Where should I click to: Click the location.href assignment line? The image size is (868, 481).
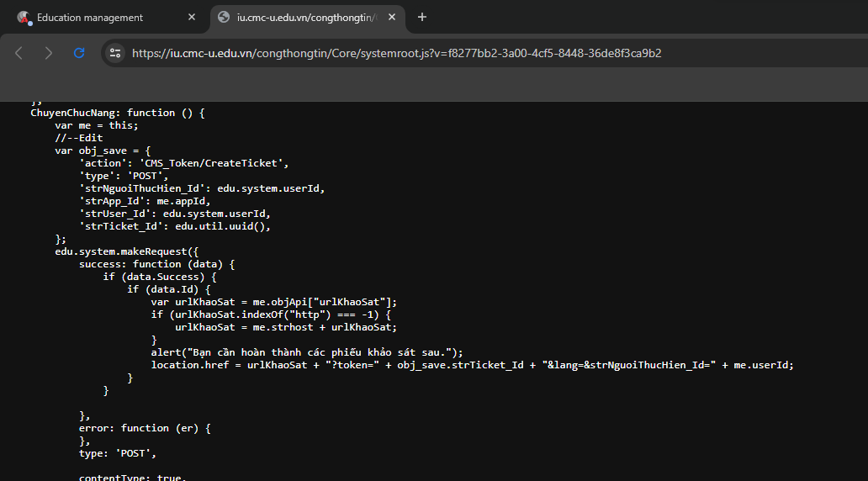click(x=472, y=365)
